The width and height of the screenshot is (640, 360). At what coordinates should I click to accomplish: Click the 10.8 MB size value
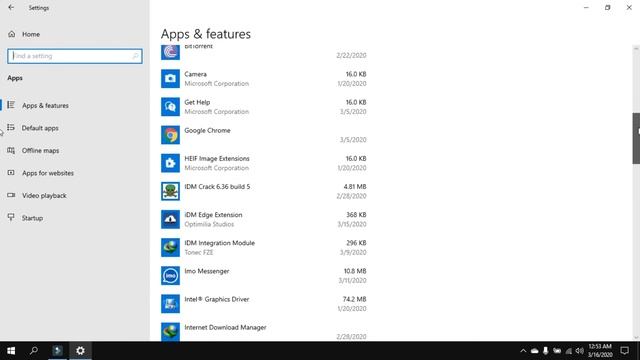(x=355, y=271)
